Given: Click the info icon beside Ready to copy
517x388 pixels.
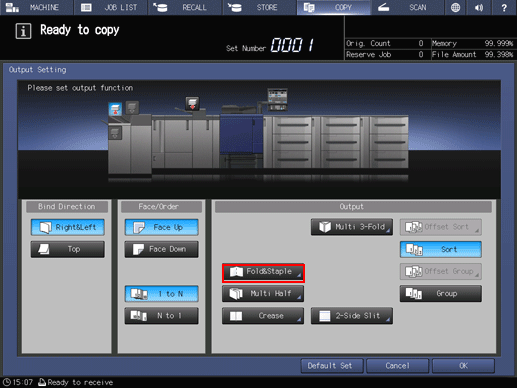Looking at the screenshot, I should coord(23,31).
